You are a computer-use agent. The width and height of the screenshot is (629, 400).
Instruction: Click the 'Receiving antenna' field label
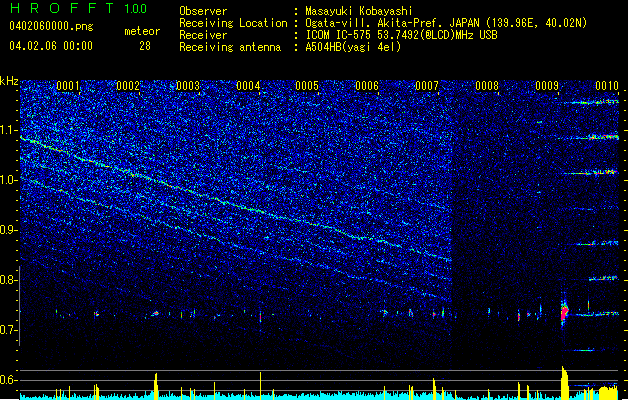pos(230,47)
